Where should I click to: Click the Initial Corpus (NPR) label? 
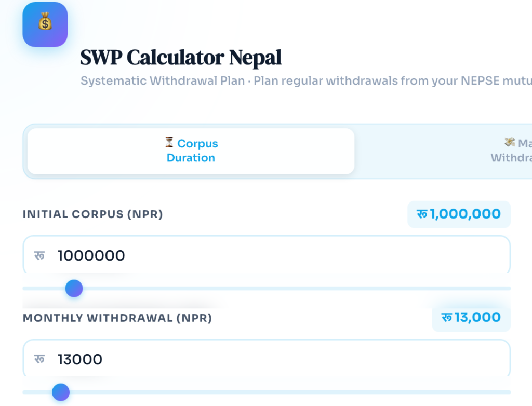[92, 214]
